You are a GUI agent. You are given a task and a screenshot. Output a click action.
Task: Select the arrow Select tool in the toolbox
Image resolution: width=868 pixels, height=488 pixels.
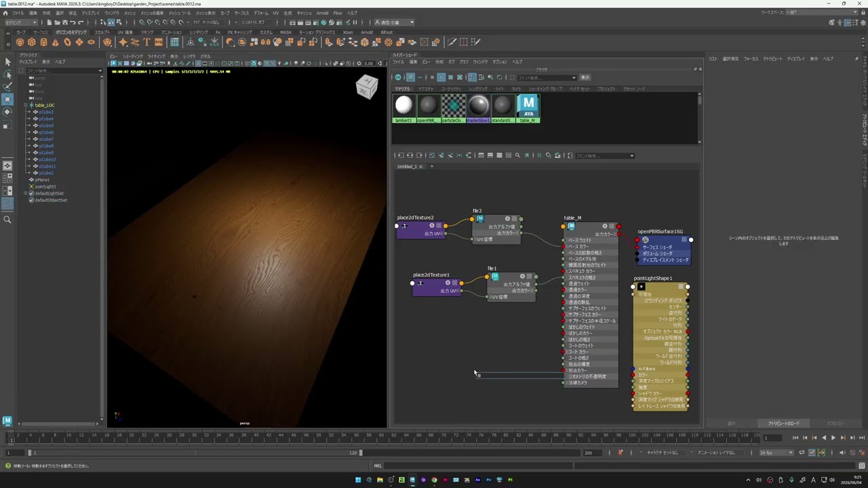pos(7,62)
